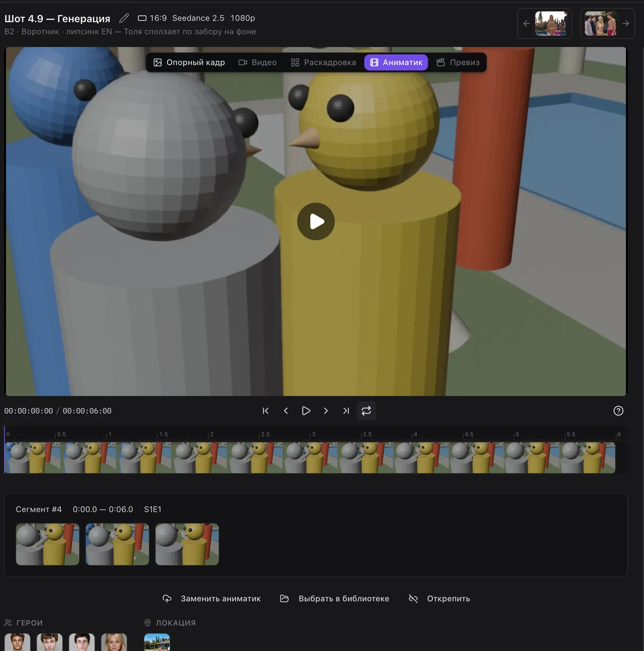Select the first Сегмент #4 frame thumbnail
Image resolution: width=644 pixels, height=651 pixels.
coord(48,544)
